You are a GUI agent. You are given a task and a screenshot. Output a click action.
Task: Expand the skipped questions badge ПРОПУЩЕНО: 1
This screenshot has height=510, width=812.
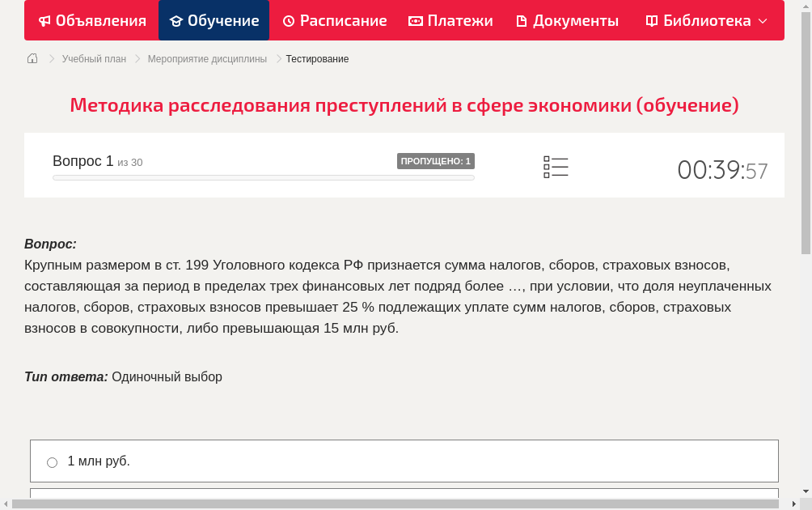point(435,161)
